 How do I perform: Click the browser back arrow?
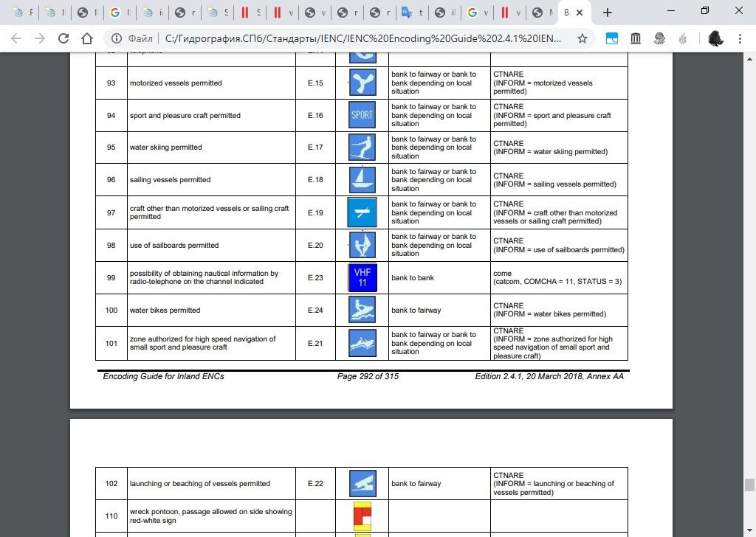pos(16,38)
